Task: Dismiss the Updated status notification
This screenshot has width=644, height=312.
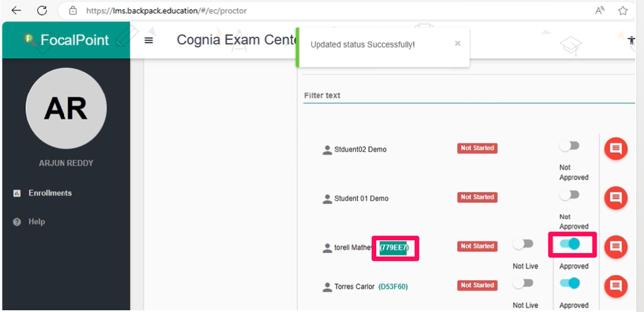Action: pos(457,44)
